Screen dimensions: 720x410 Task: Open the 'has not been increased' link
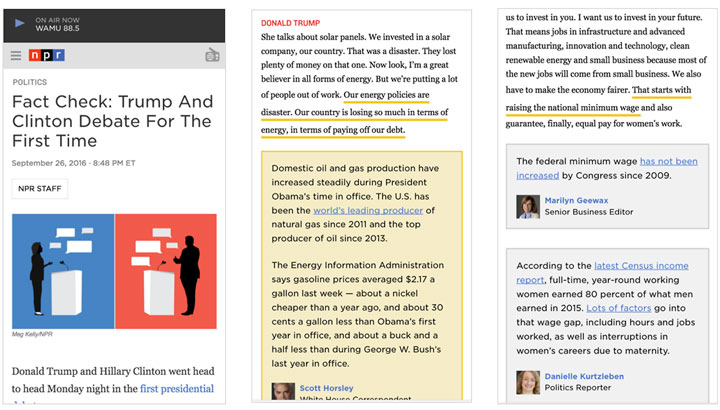607,168
